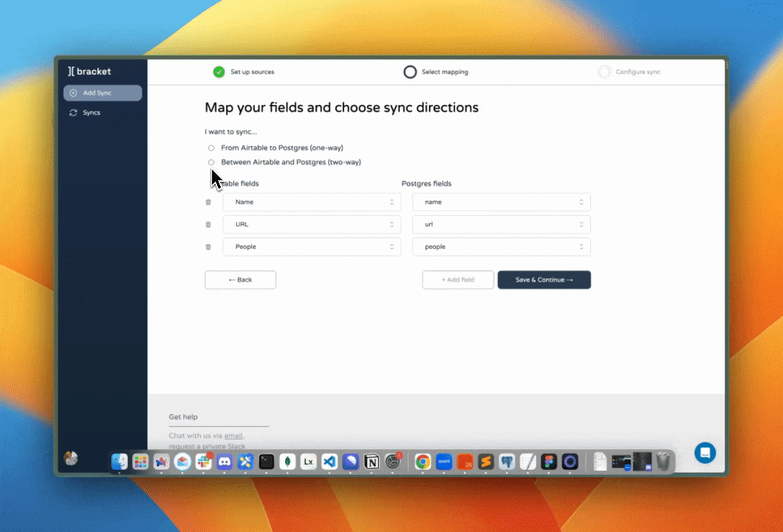Select Between Airtable and Postgres two-way
The height and width of the screenshot is (532, 783).
[x=211, y=163]
